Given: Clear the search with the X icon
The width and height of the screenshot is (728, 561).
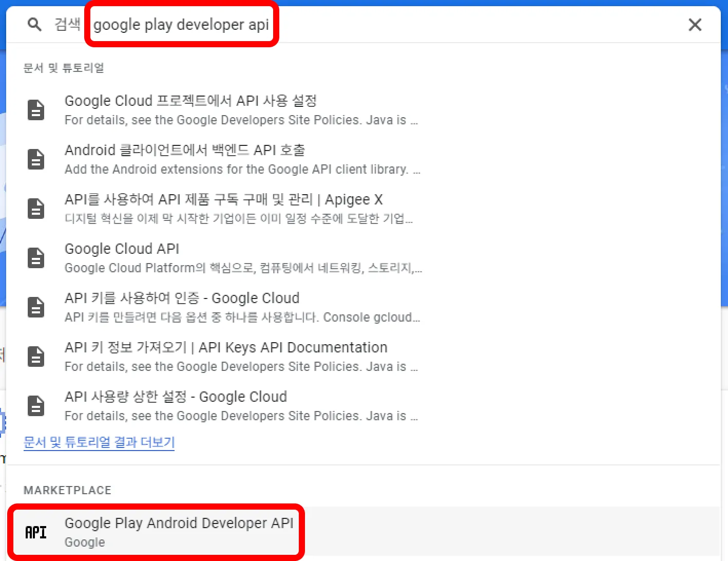Looking at the screenshot, I should point(695,25).
